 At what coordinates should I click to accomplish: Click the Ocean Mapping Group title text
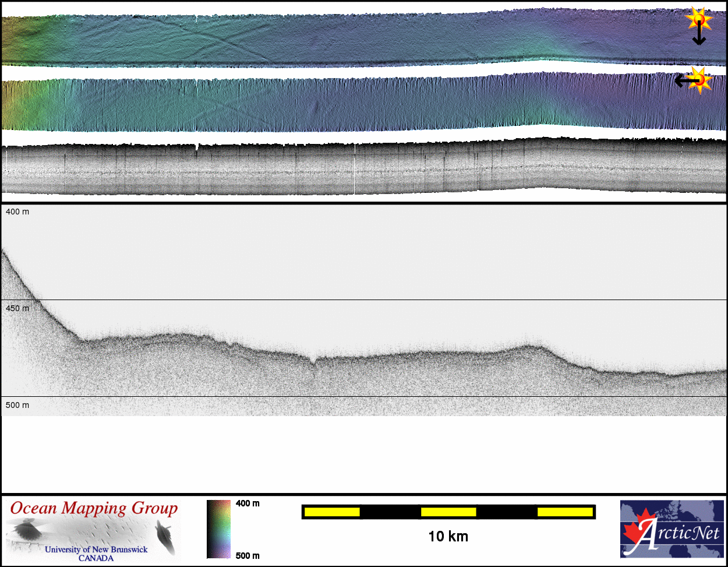(x=94, y=508)
